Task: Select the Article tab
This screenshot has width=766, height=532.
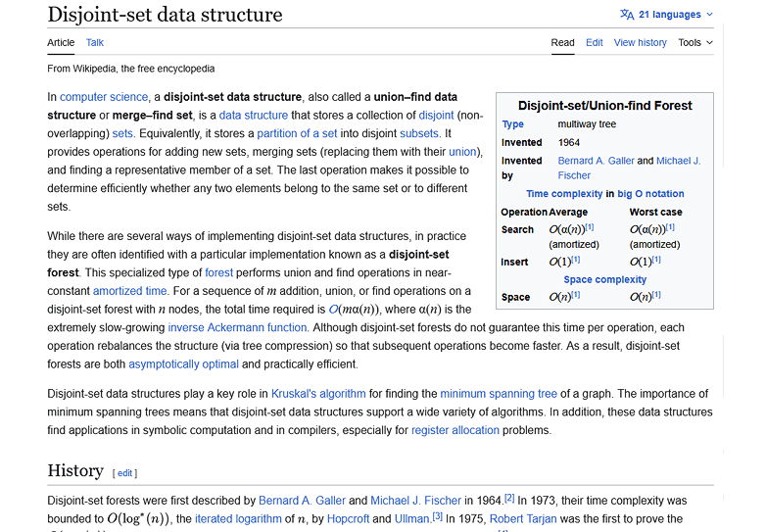Action: point(61,43)
